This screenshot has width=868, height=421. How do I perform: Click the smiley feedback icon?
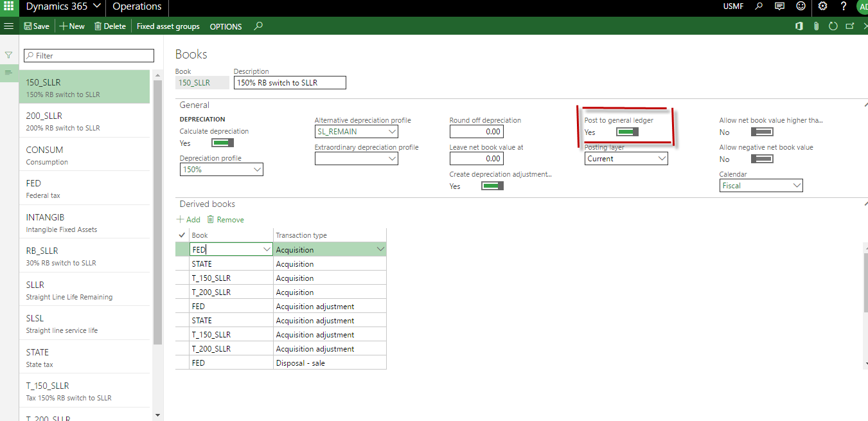coord(801,6)
